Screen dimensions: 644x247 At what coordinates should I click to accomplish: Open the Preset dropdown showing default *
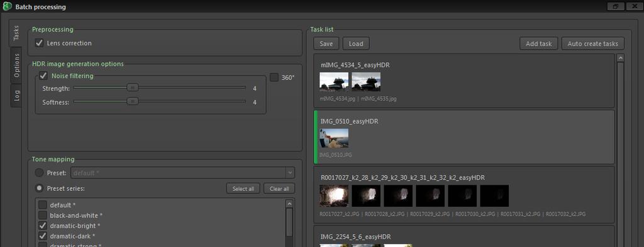[183, 173]
